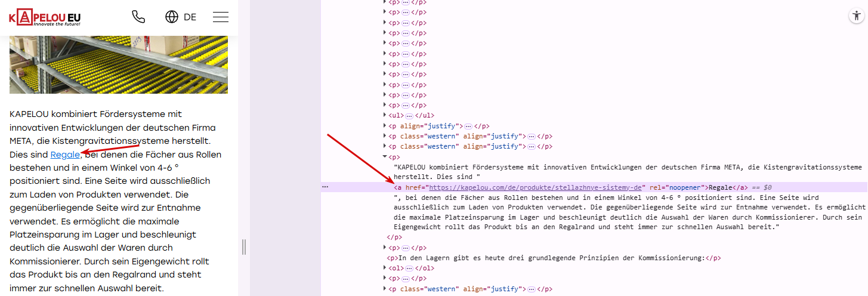The image size is (868, 296).
Task: Select "In den Lagern gibt es heute" node
Action: [x=554, y=258]
